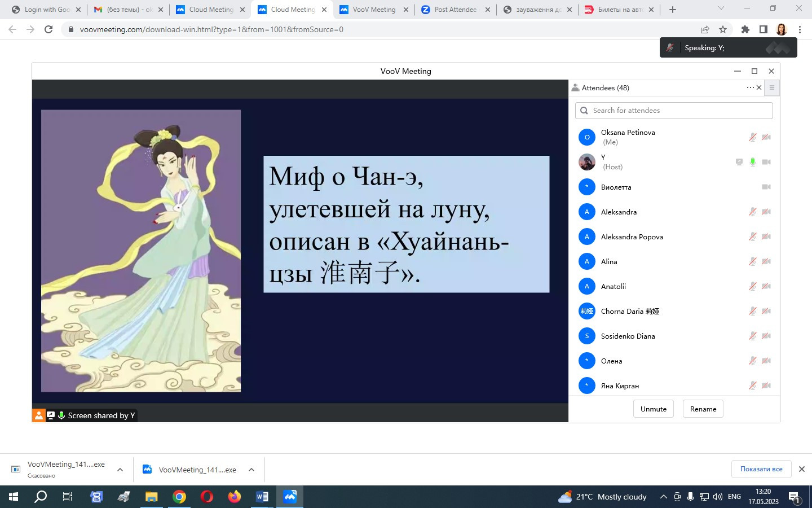812x508 pixels.
Task: Toggle camera icon for Oksana Petinova
Action: click(766, 137)
